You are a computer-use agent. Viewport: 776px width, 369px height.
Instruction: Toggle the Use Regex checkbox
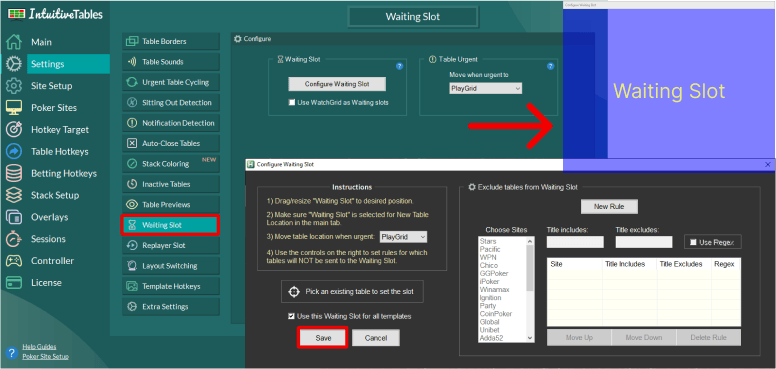[693, 242]
